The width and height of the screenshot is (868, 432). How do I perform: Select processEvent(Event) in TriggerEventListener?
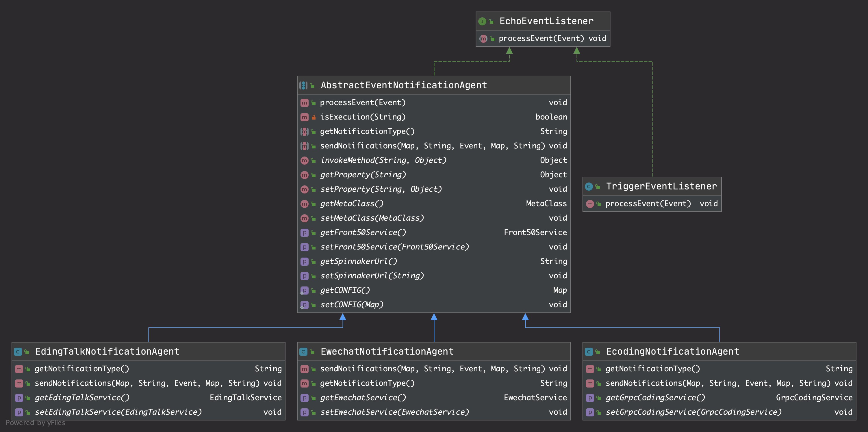tap(648, 204)
